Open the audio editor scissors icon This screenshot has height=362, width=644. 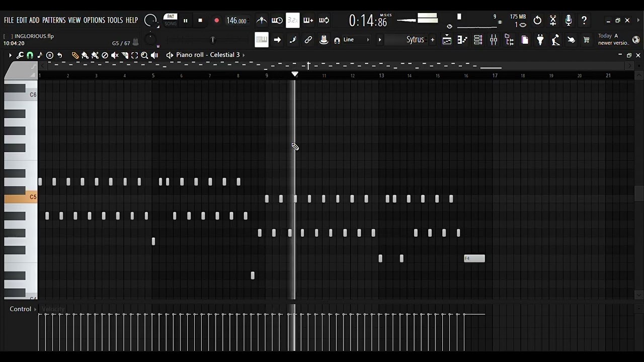[553, 21]
